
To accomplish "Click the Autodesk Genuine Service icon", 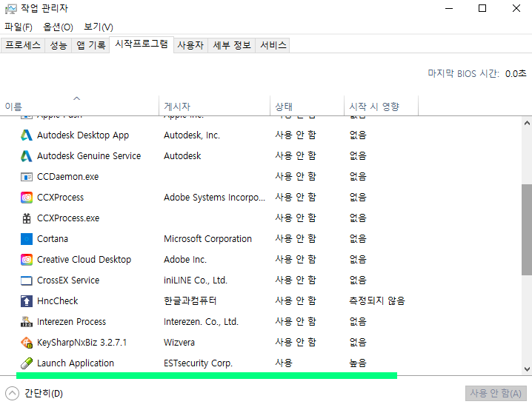I will pyautogui.click(x=27, y=156).
